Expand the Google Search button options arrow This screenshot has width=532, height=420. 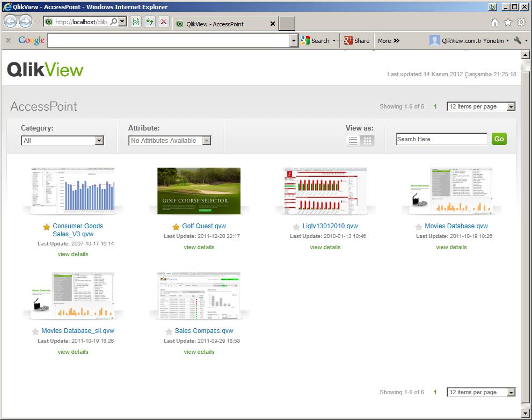click(334, 41)
